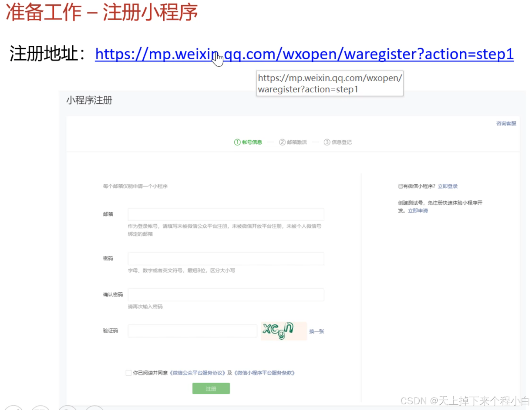Select step 1 帐号信息

(248, 142)
